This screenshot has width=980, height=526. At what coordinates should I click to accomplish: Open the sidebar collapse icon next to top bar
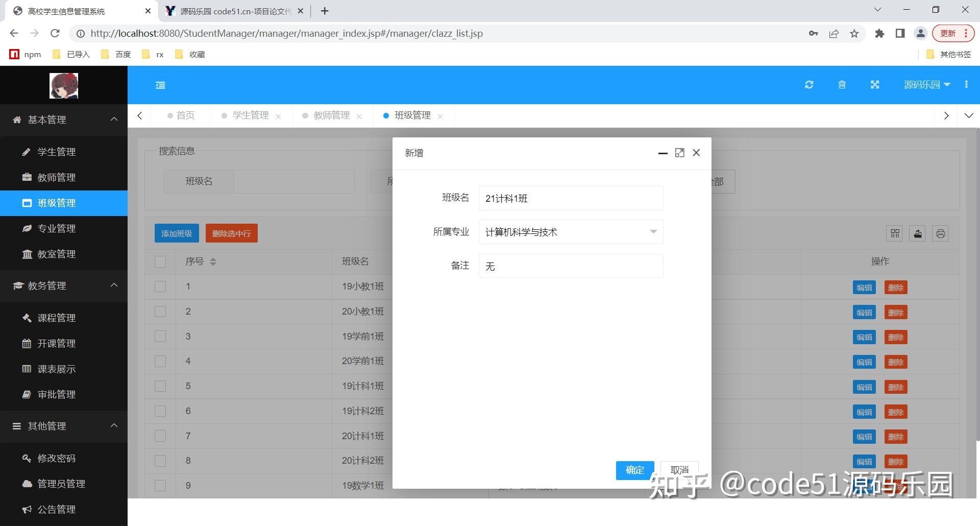coord(160,85)
